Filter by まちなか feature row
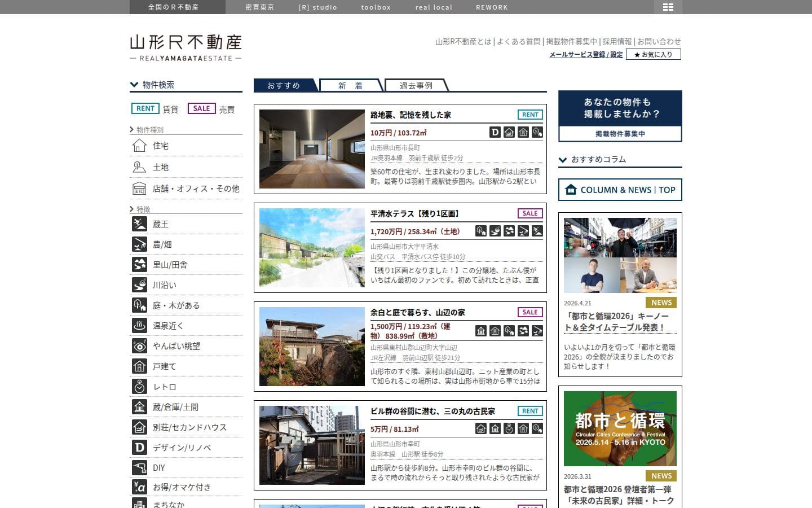812x508 pixels. [186, 503]
